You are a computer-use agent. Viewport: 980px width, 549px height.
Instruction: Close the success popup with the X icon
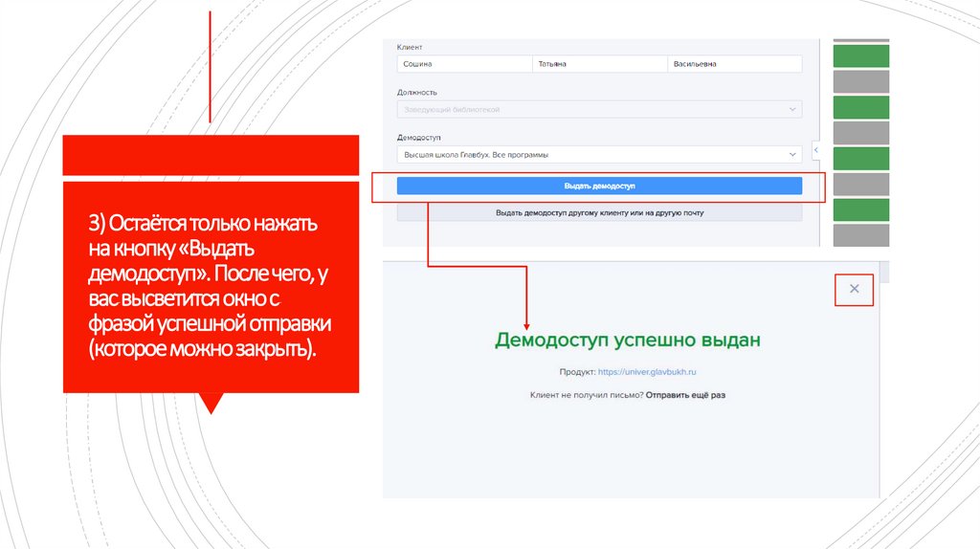click(854, 289)
